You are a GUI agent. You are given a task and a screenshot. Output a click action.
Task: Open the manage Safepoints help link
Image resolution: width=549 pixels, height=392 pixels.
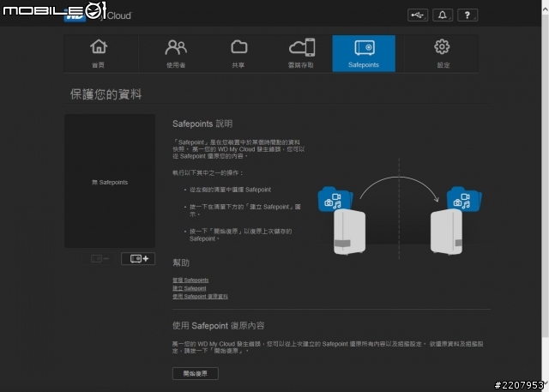pyautogui.click(x=190, y=280)
